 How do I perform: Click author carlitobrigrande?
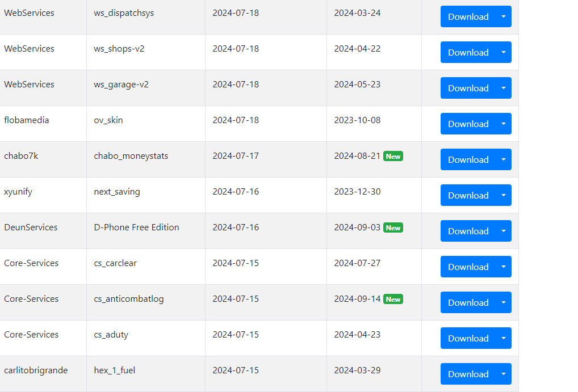36,370
